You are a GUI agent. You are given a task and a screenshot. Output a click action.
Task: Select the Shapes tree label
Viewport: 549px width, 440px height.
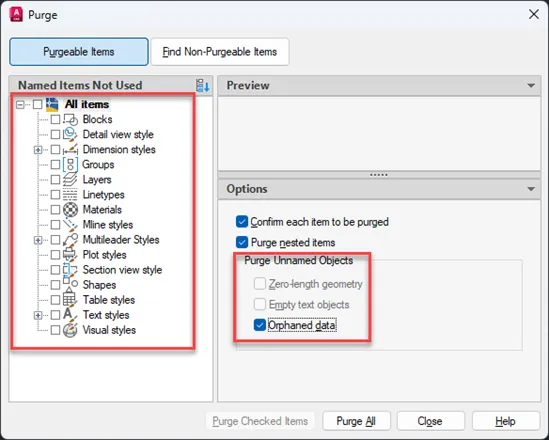(99, 285)
